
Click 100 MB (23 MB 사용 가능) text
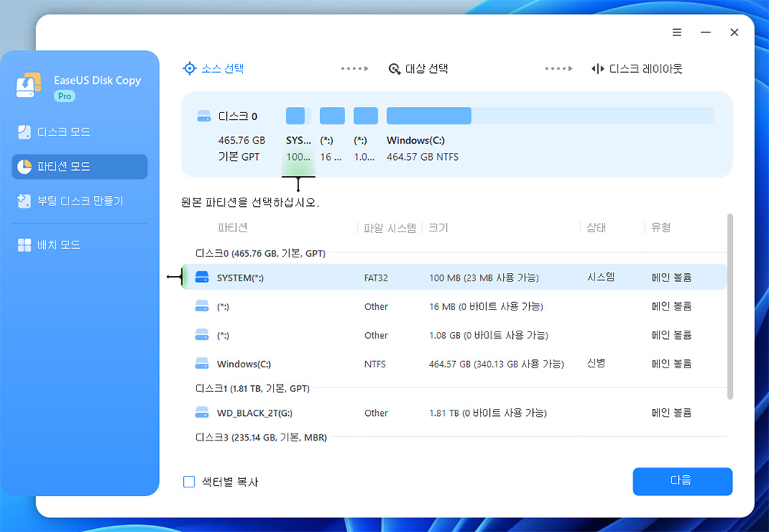pos(484,278)
